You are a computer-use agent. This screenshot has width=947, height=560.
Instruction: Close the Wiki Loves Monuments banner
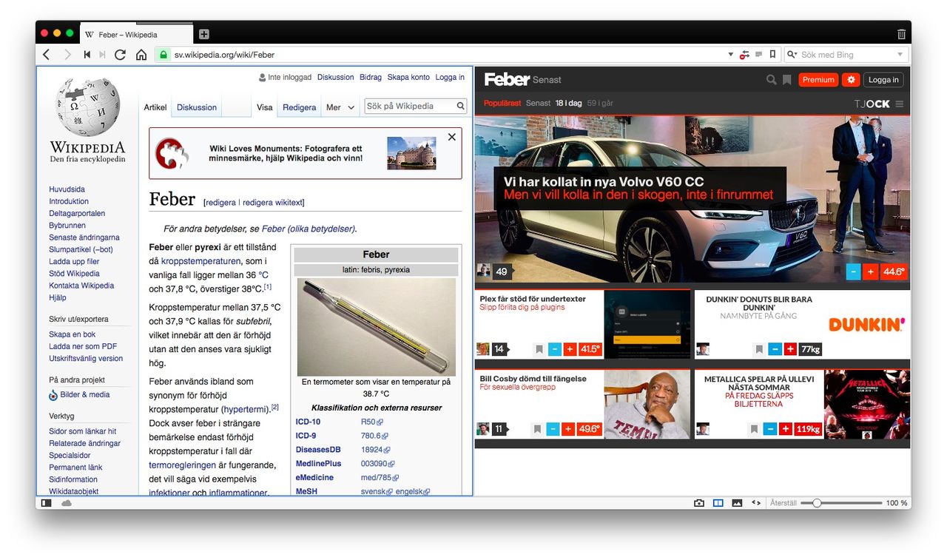coord(452,137)
